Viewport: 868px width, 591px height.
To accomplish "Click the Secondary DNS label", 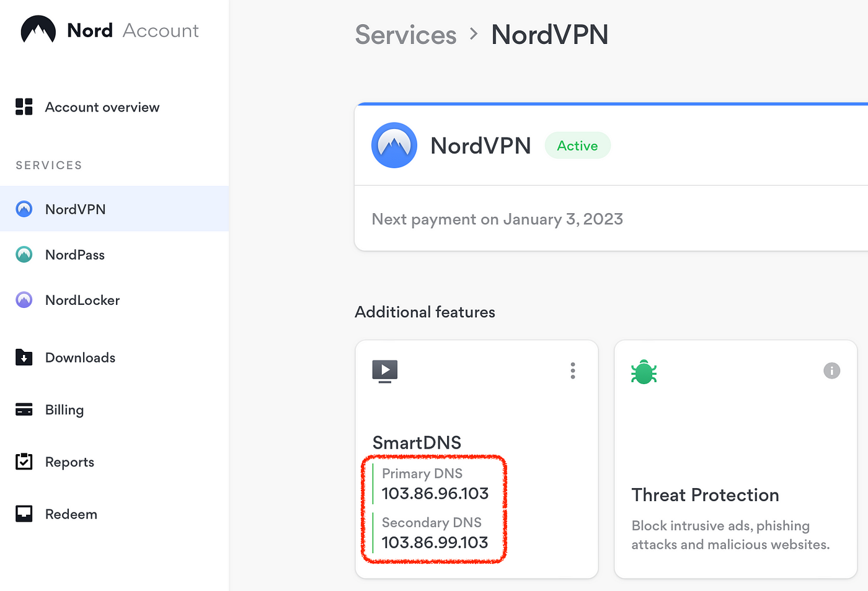I will tap(432, 522).
